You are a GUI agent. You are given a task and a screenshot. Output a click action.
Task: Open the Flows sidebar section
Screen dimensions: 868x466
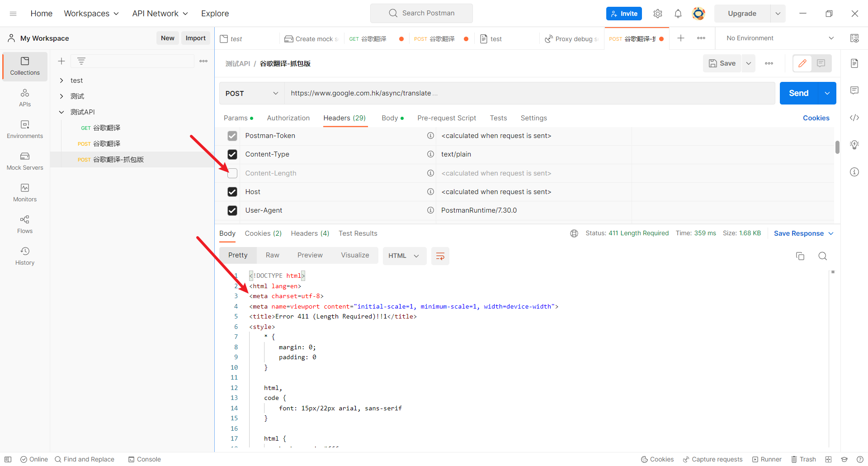25,224
